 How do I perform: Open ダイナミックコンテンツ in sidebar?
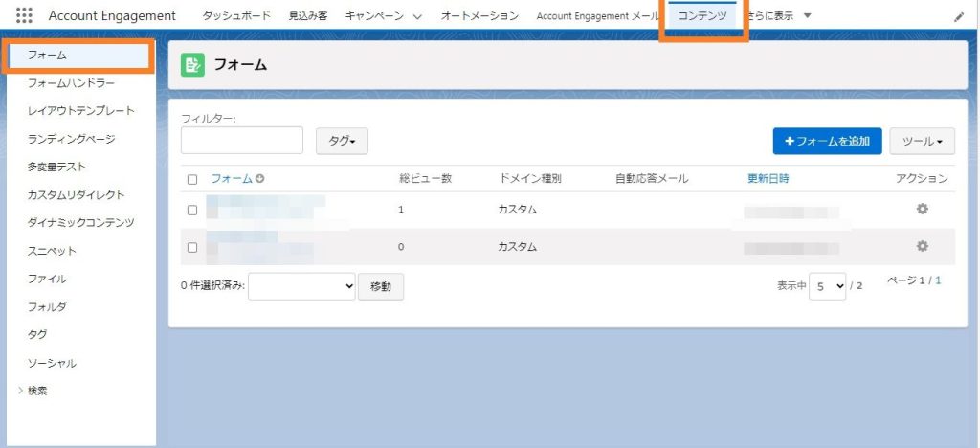pyautogui.click(x=81, y=222)
